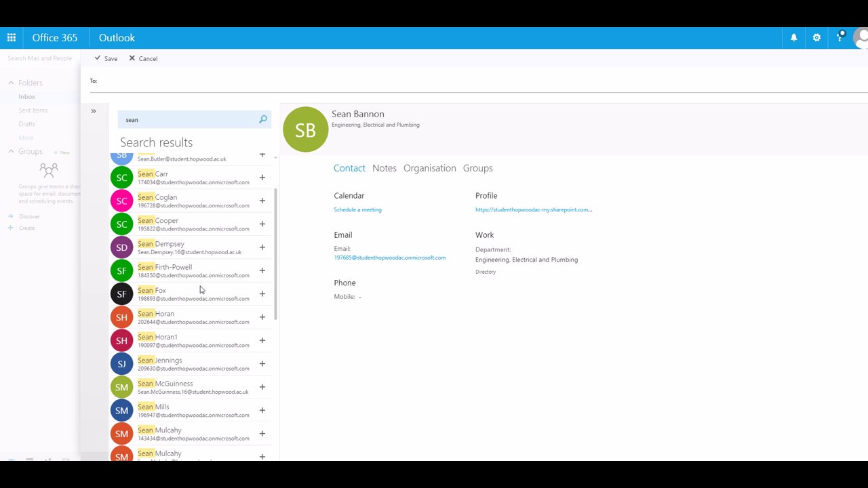Click the Office 365 header link
The height and width of the screenshot is (488, 868).
(55, 38)
